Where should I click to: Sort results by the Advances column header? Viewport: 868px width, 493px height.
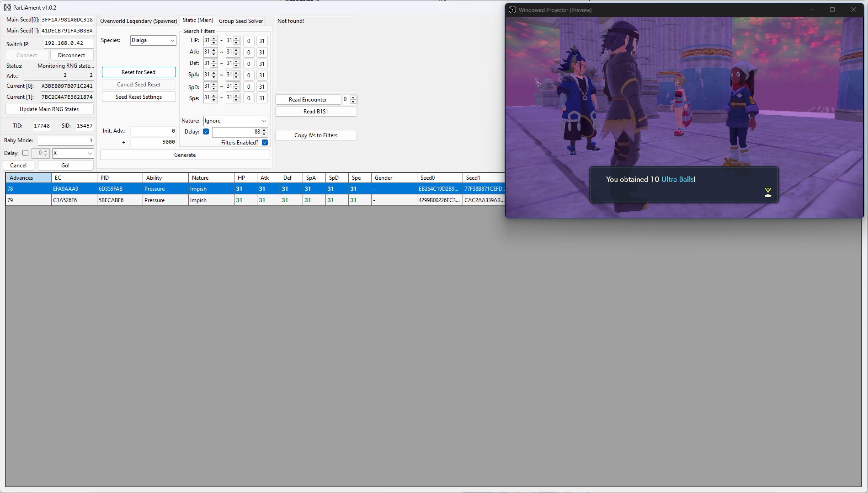click(x=28, y=178)
